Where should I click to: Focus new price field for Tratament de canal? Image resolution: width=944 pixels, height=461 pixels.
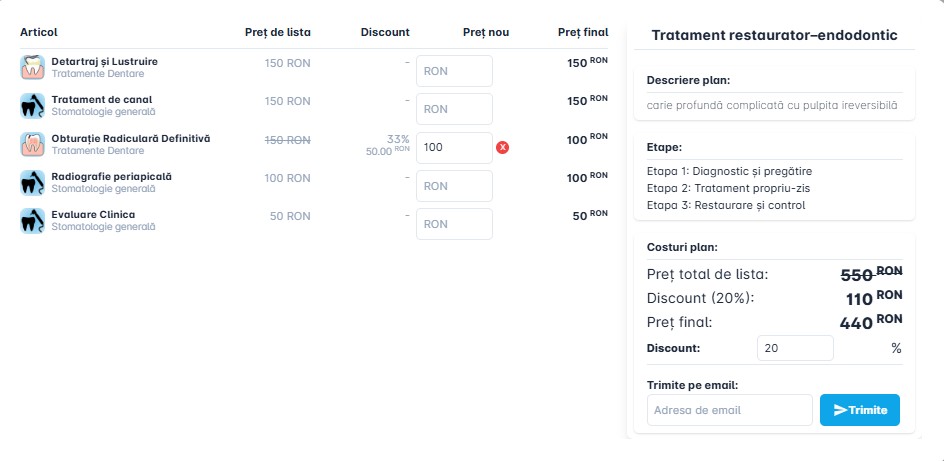(x=454, y=109)
